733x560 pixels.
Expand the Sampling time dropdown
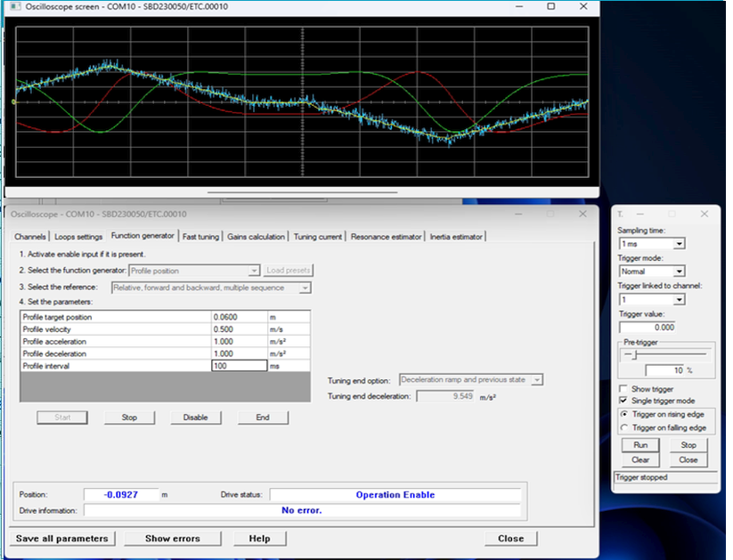[x=679, y=244]
